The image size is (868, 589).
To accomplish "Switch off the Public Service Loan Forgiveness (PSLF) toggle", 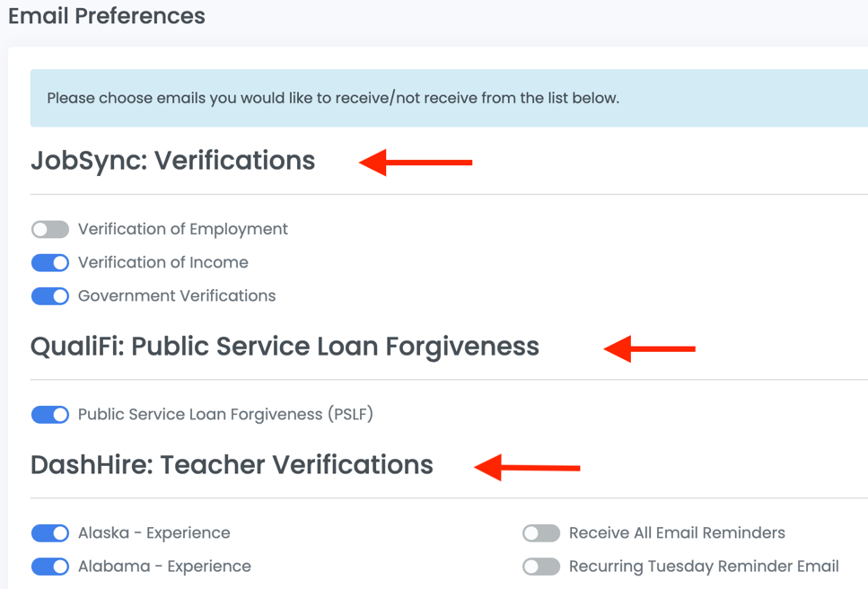I will point(50,415).
